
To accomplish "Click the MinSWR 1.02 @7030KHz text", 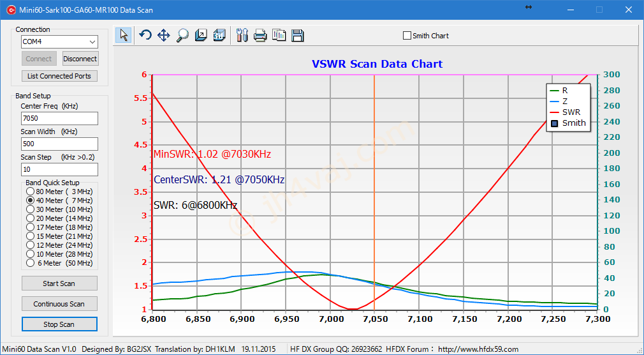I will pyautogui.click(x=212, y=155).
